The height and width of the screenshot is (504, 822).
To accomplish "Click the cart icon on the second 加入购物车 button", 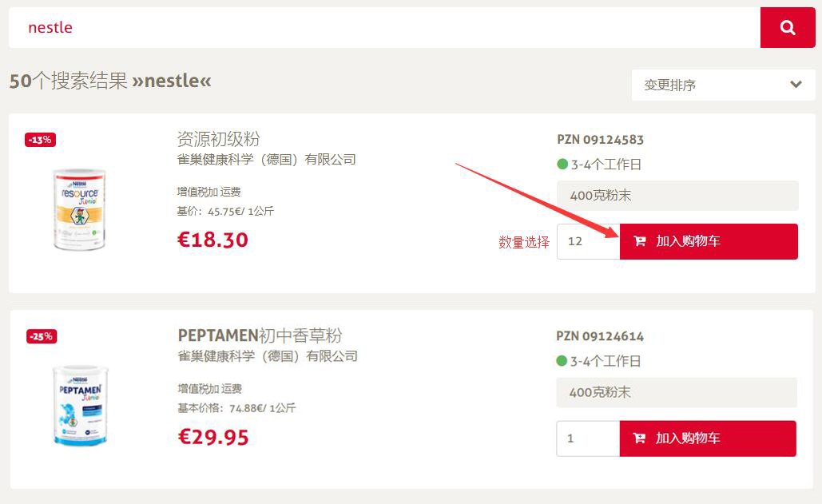I will [639, 438].
